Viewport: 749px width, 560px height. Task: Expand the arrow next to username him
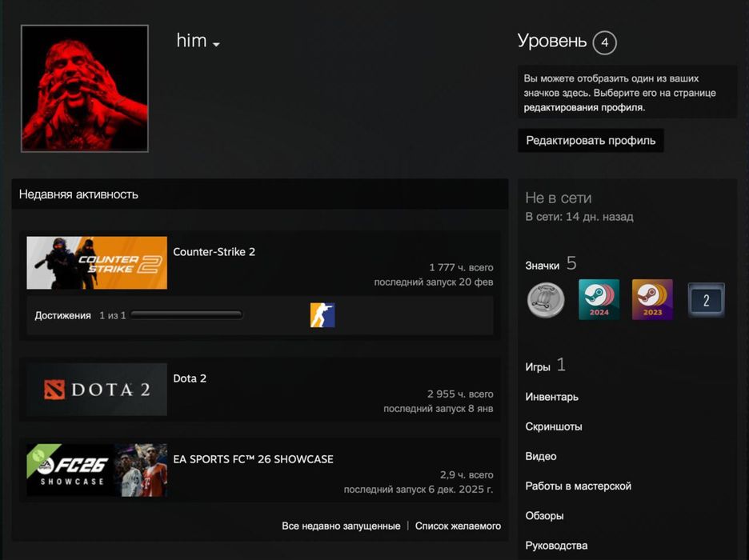point(216,44)
